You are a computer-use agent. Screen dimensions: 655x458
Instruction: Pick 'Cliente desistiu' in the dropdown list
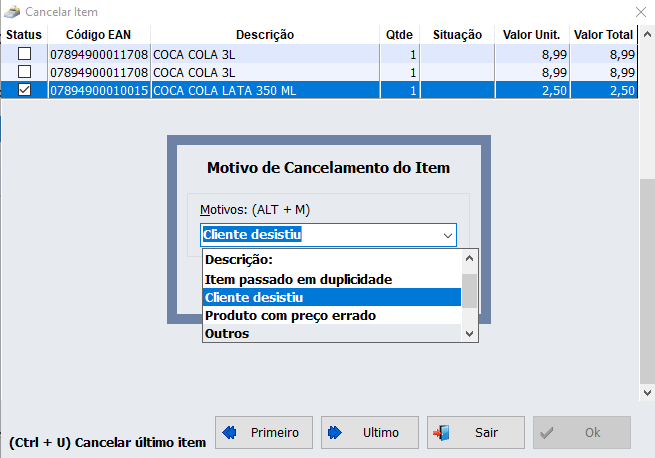click(254, 297)
